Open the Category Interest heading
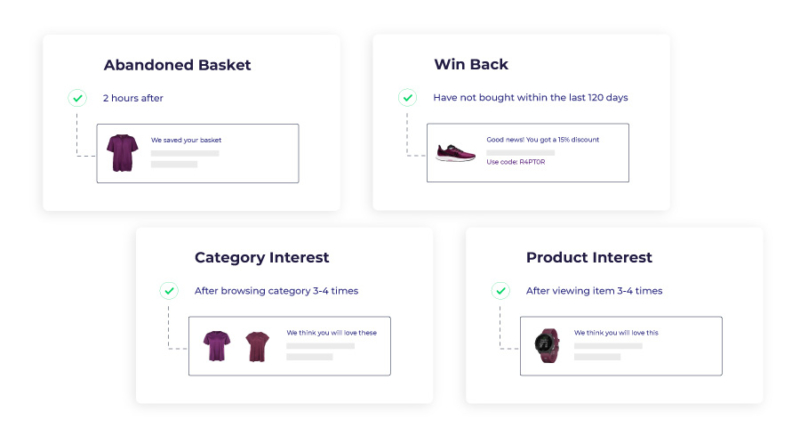 pyautogui.click(x=262, y=257)
